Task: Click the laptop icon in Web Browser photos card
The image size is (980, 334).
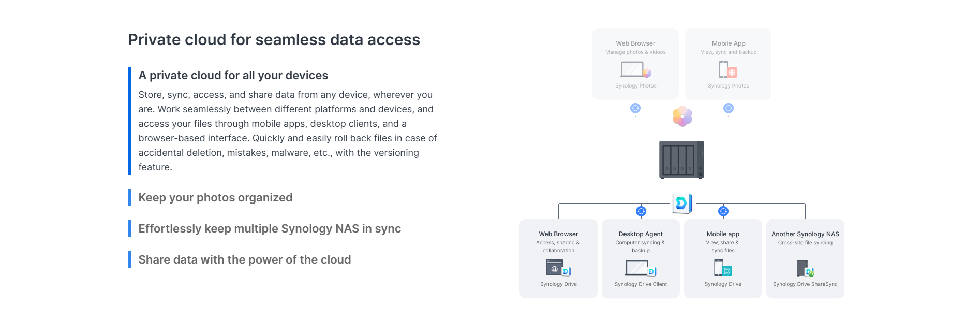Action: pyautogui.click(x=635, y=69)
